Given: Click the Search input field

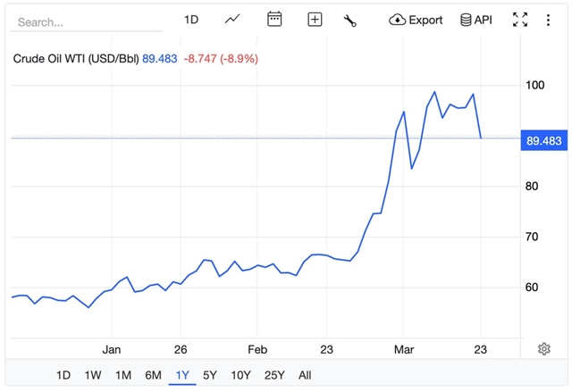Looking at the screenshot, I should click(x=80, y=21).
